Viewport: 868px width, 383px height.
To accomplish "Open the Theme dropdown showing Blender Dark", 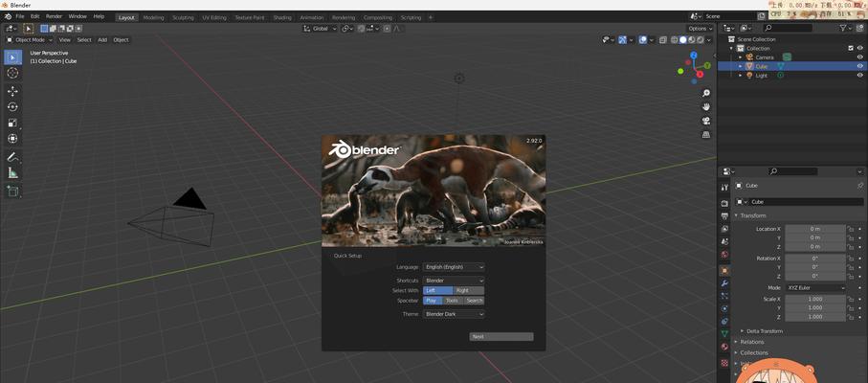I will click(454, 314).
